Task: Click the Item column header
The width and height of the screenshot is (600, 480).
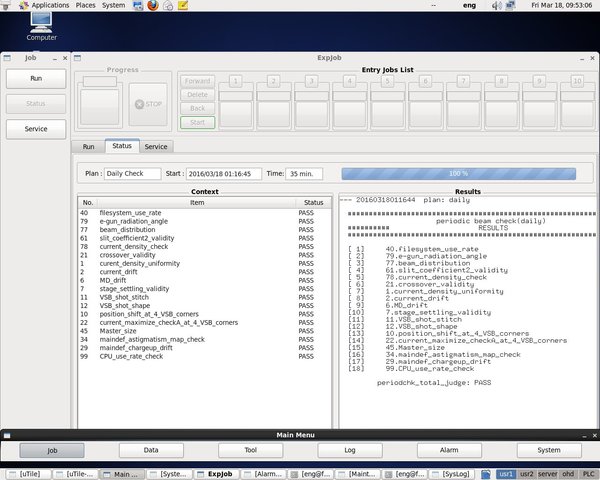Action: [x=197, y=203]
